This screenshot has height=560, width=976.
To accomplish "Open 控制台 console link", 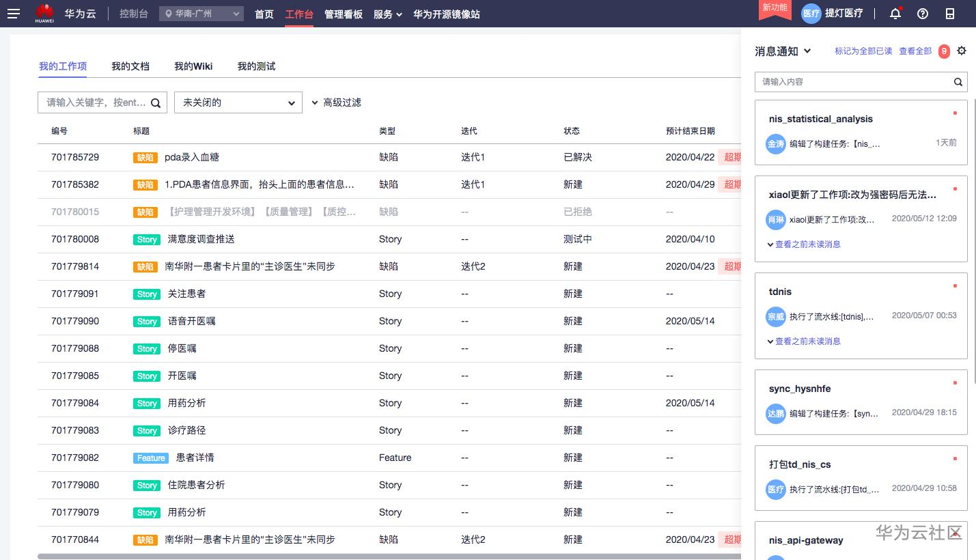I will (x=134, y=14).
